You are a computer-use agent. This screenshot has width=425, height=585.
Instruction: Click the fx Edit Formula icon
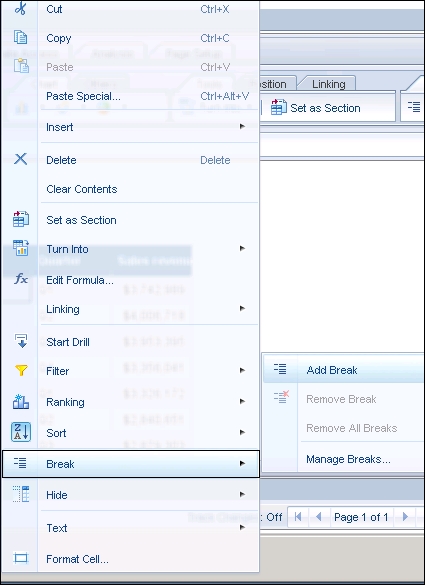click(21, 279)
